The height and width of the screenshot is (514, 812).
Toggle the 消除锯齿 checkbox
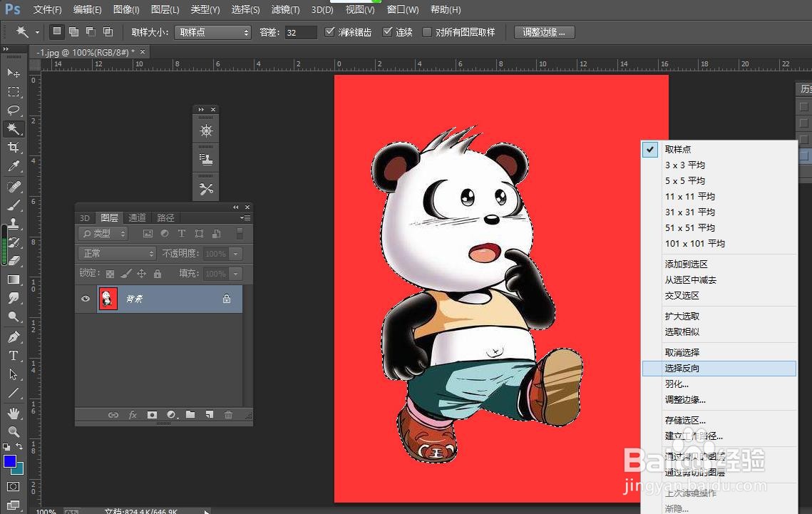point(329,32)
